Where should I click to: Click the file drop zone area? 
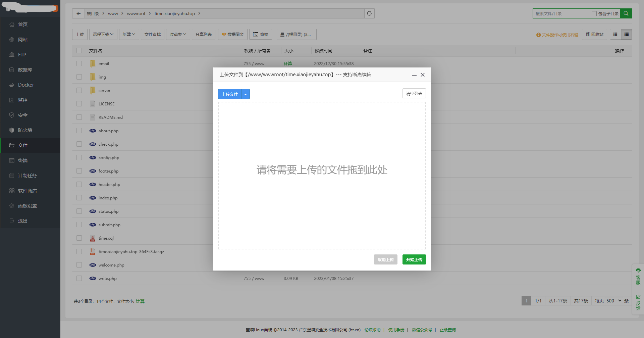point(322,176)
